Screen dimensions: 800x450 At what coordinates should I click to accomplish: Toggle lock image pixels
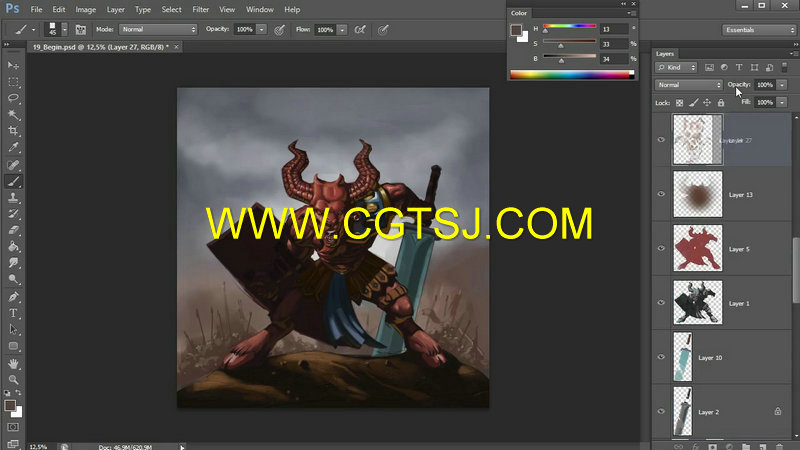(x=693, y=103)
